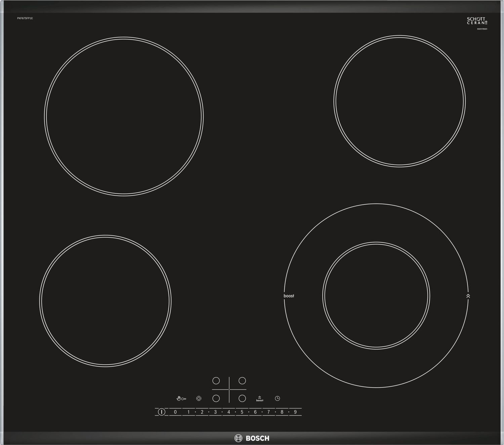Tap the timer clock icon
504x445 pixels.
click(278, 398)
